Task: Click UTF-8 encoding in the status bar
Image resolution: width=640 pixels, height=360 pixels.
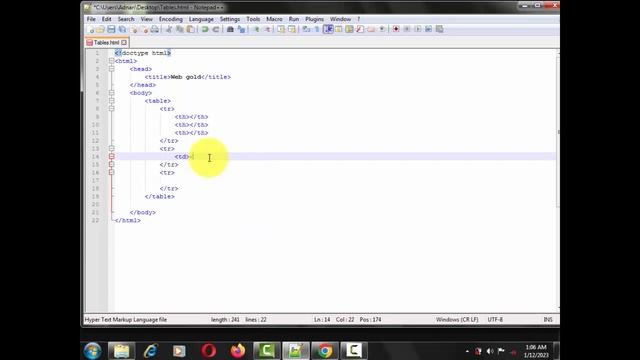Action: pyautogui.click(x=495, y=320)
